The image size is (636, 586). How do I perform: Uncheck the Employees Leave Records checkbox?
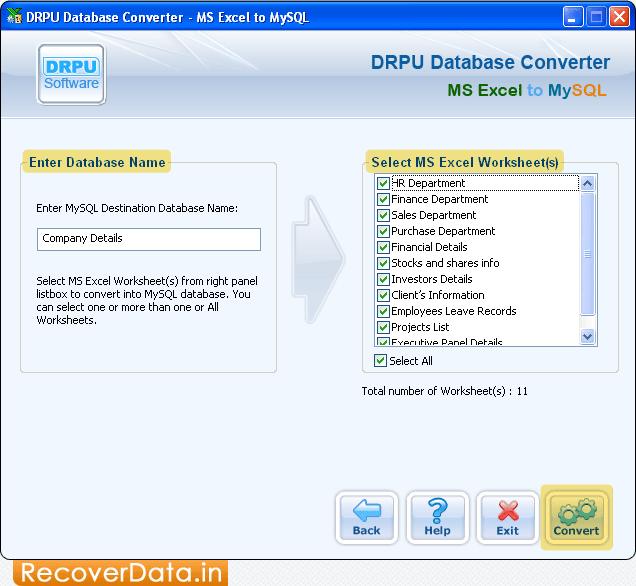pos(383,311)
